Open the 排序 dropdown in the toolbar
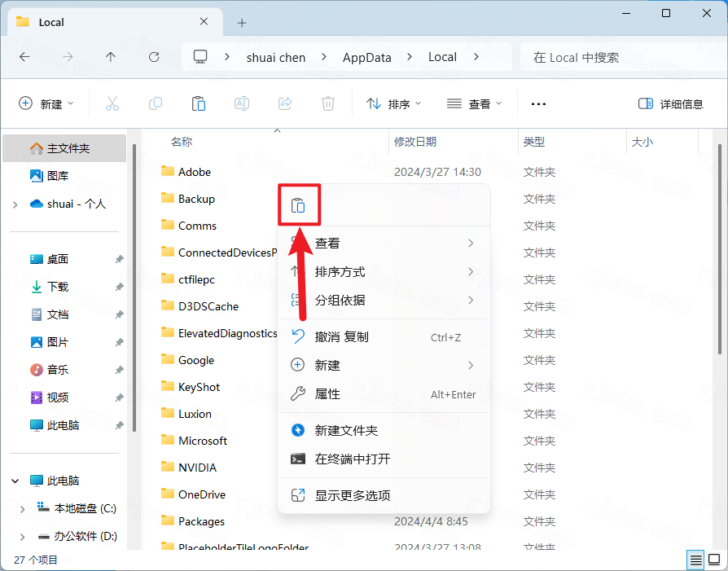 (393, 103)
